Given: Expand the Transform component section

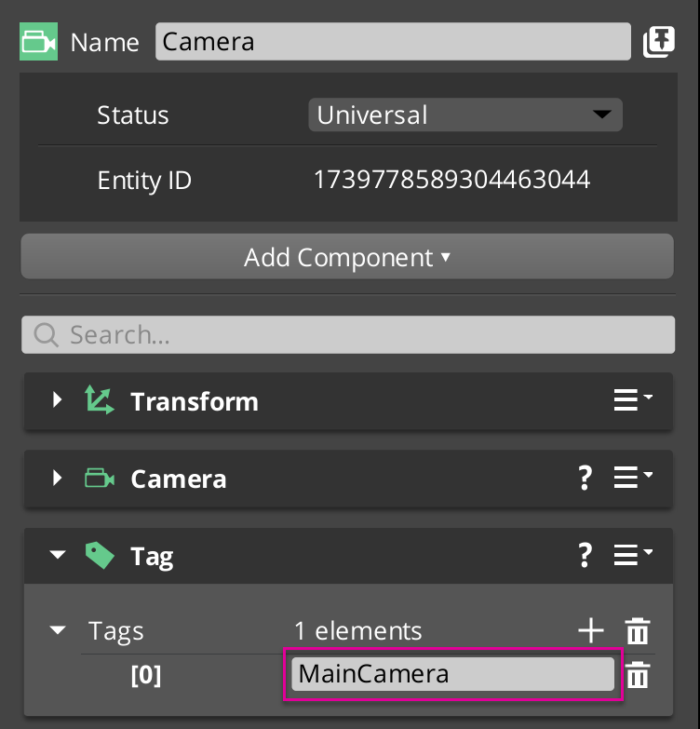Looking at the screenshot, I should pyautogui.click(x=58, y=401).
